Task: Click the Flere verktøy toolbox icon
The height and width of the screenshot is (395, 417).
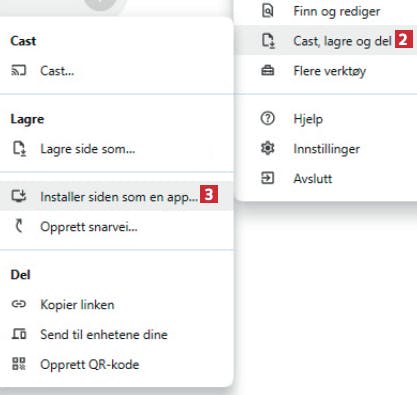Action: coord(268,71)
